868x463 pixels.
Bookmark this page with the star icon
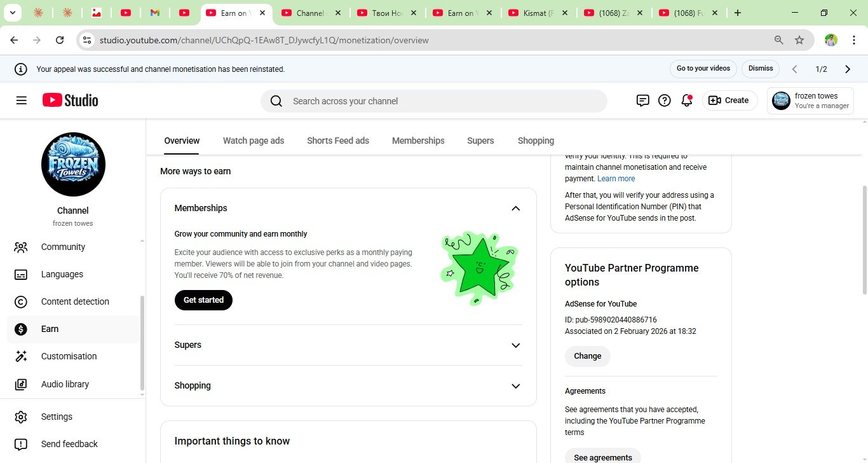799,40
